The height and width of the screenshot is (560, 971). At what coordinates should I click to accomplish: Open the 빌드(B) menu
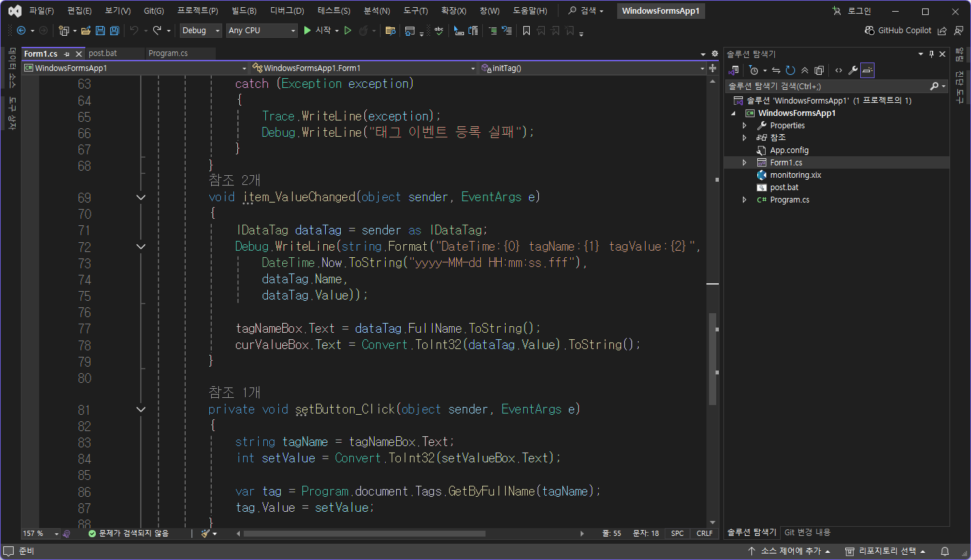(244, 11)
